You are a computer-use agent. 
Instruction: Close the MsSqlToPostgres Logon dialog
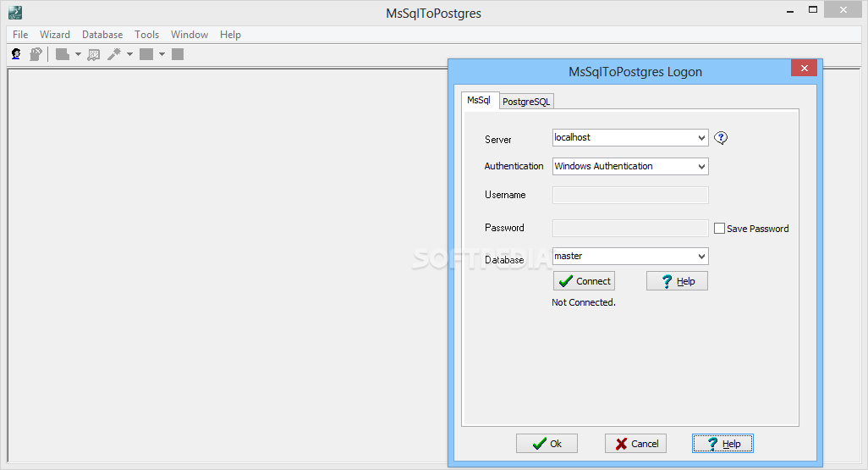(805, 69)
